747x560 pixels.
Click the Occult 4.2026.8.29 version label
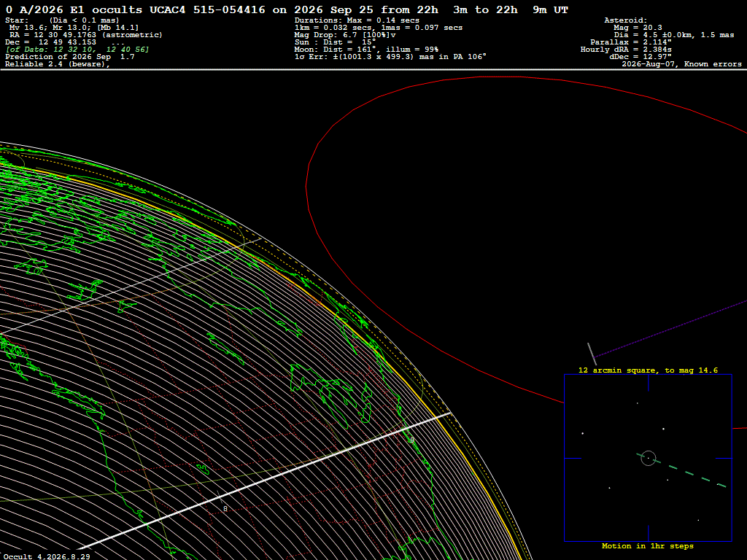[x=47, y=556]
